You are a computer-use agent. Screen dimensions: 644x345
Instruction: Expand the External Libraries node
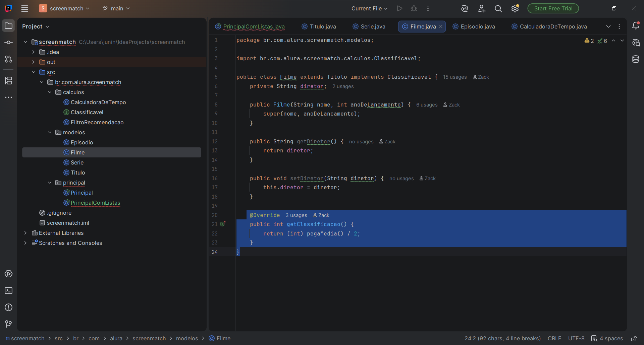point(25,233)
